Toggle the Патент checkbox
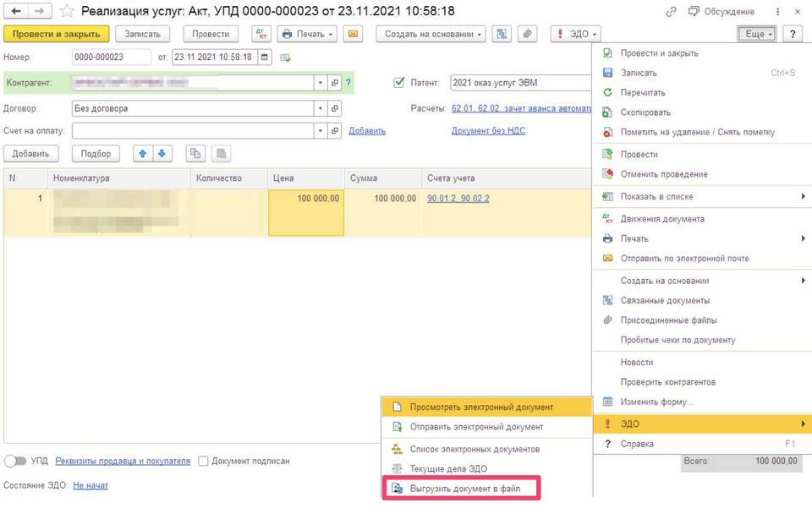The height and width of the screenshot is (514, 812). pyautogui.click(x=399, y=83)
